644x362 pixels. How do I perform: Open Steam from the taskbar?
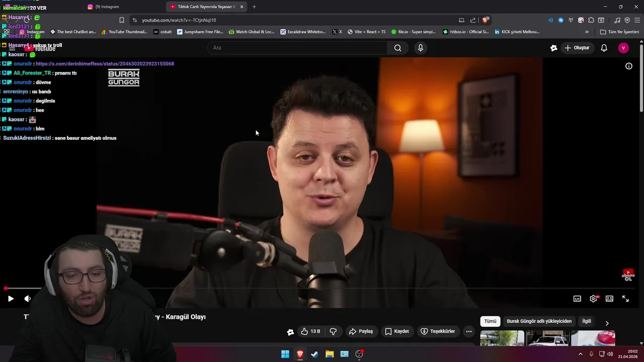pos(314,354)
